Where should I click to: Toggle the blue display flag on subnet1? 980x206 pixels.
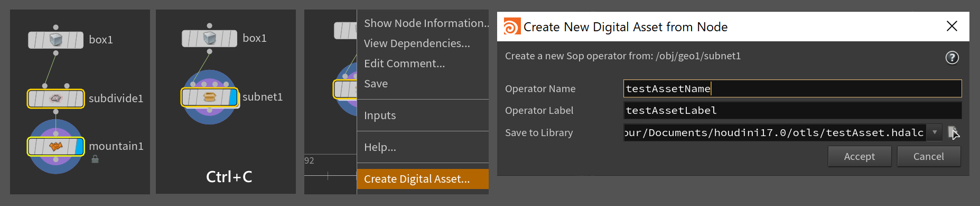tap(233, 97)
